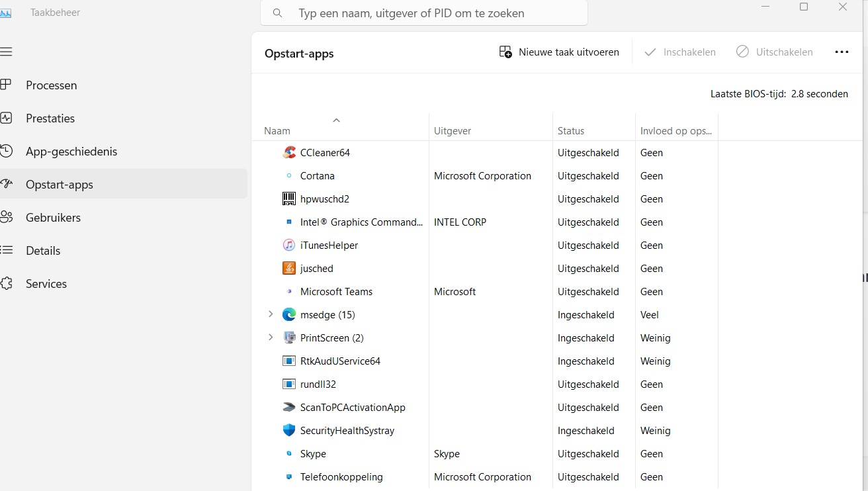
Task: Click the msedge browser icon
Action: pos(289,315)
